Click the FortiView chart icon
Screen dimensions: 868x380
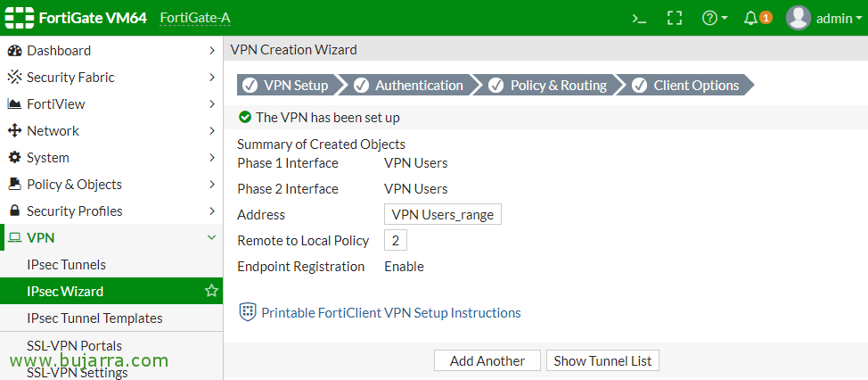[14, 104]
